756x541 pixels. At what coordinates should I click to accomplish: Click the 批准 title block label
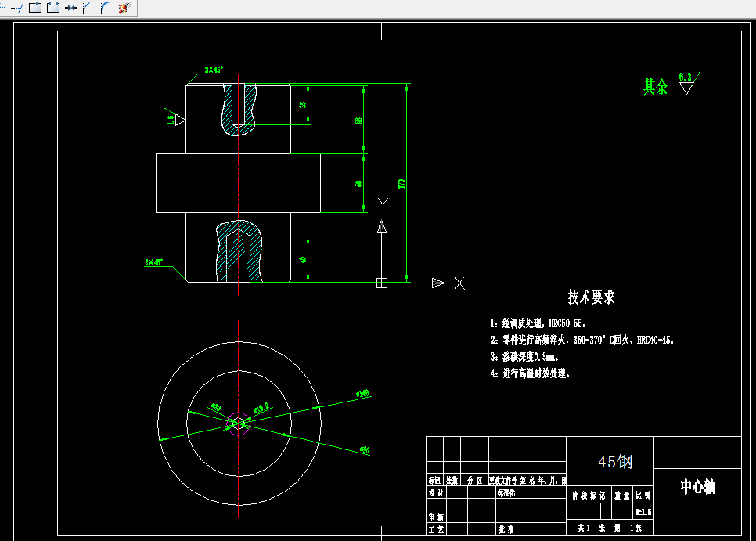(x=506, y=529)
